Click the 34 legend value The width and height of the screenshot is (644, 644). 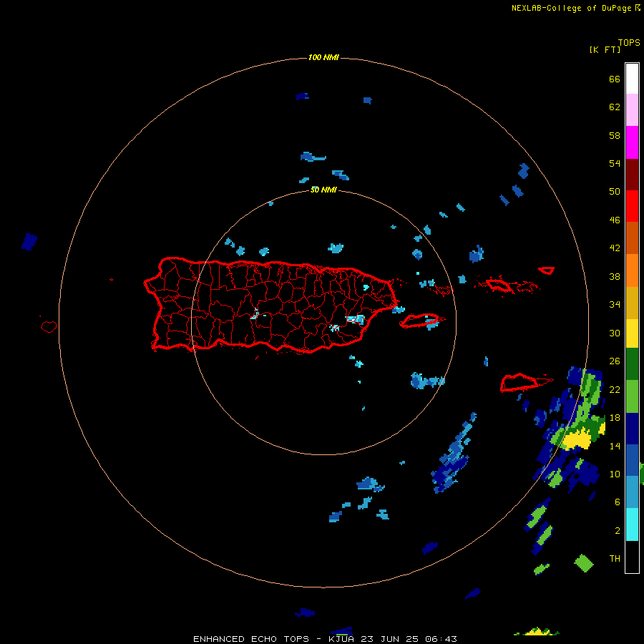(x=615, y=305)
